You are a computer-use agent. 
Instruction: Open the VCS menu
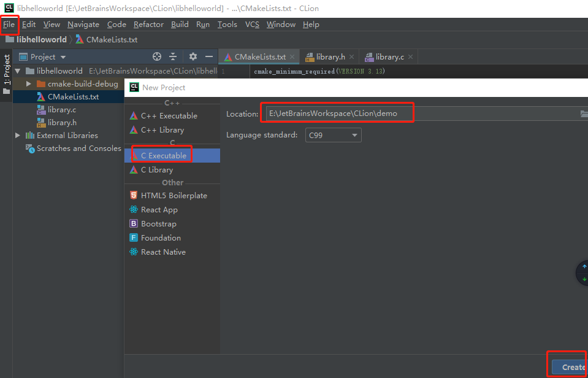click(252, 25)
